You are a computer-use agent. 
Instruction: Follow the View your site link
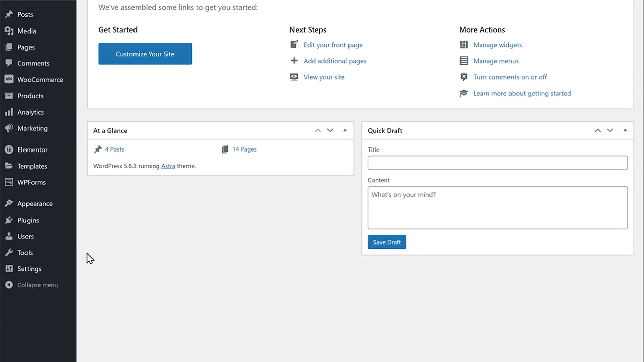[x=324, y=77]
